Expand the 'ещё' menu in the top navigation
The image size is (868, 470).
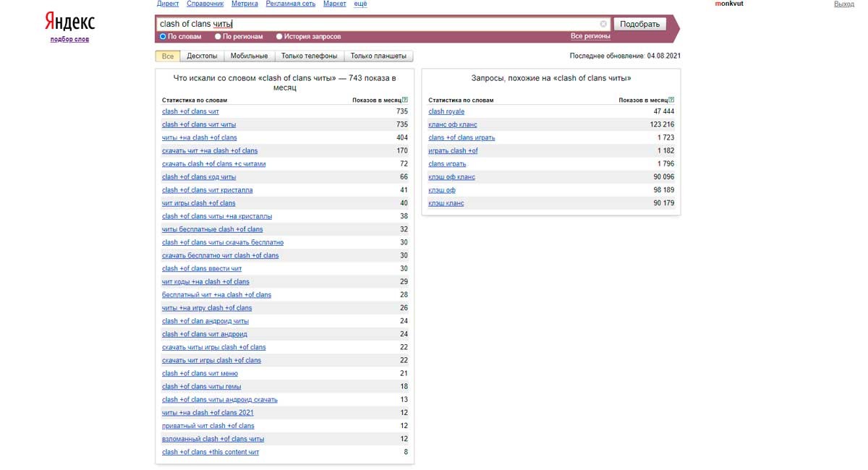pos(360,4)
